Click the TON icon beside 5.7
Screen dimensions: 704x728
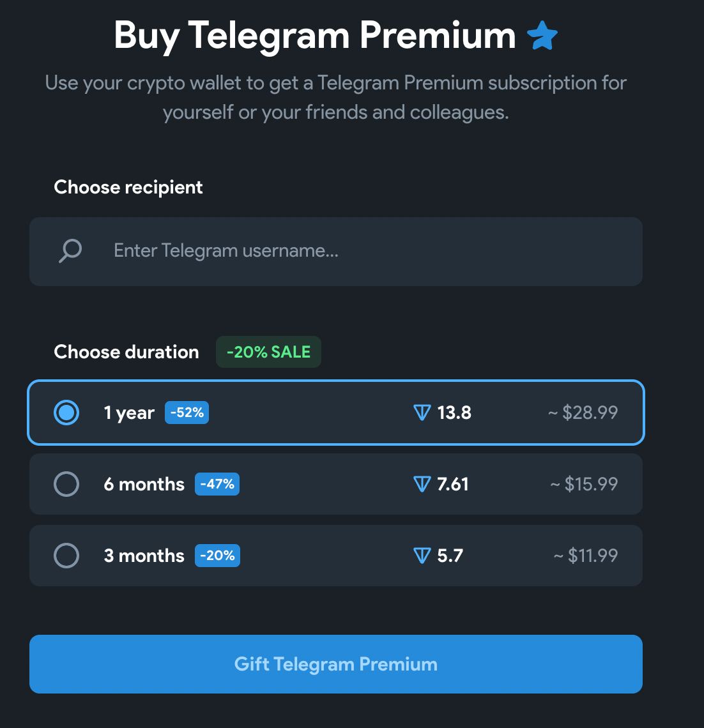[422, 556]
